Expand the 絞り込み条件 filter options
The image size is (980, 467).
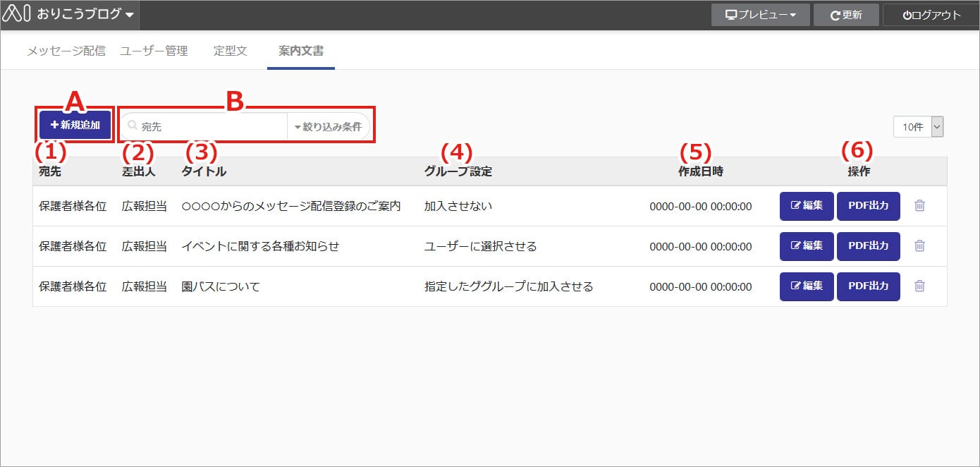[329, 127]
